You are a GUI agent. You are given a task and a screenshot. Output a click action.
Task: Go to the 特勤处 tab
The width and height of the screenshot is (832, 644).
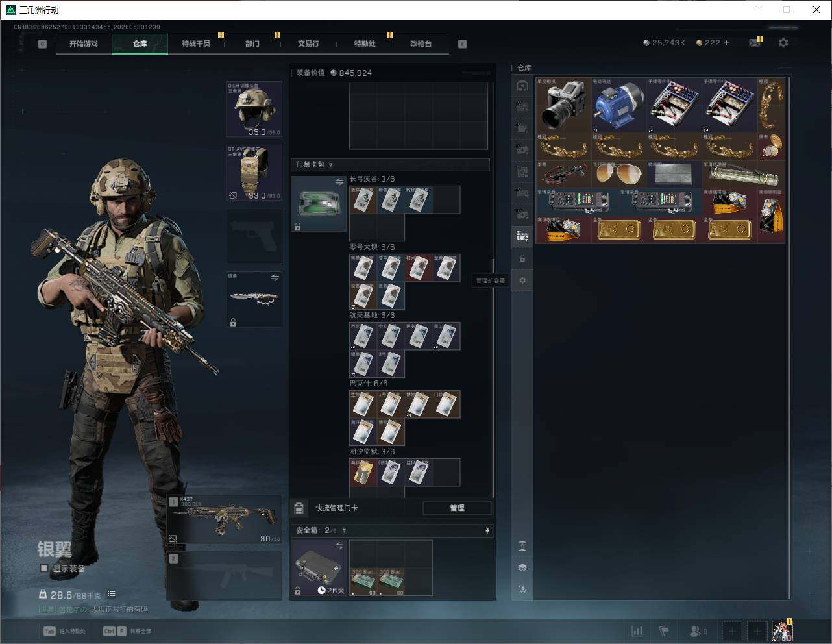click(x=365, y=43)
